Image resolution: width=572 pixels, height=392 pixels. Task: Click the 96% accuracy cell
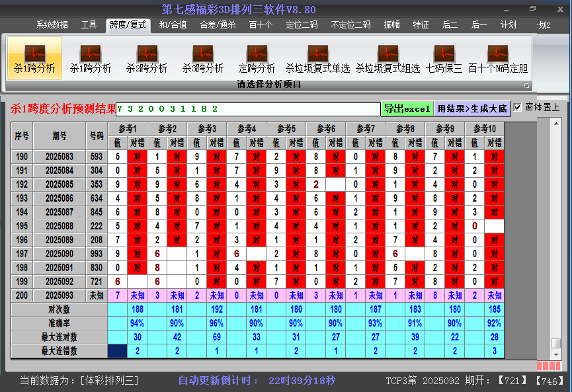click(x=217, y=323)
